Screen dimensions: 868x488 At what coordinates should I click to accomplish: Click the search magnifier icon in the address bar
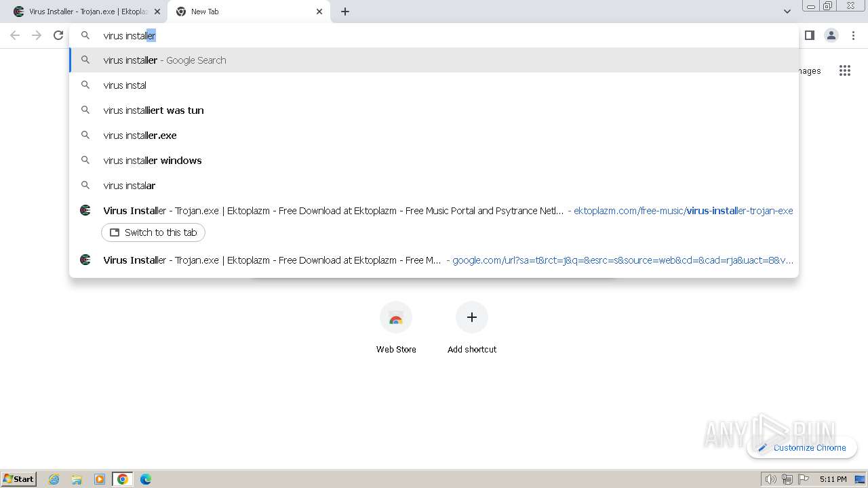pos(85,35)
